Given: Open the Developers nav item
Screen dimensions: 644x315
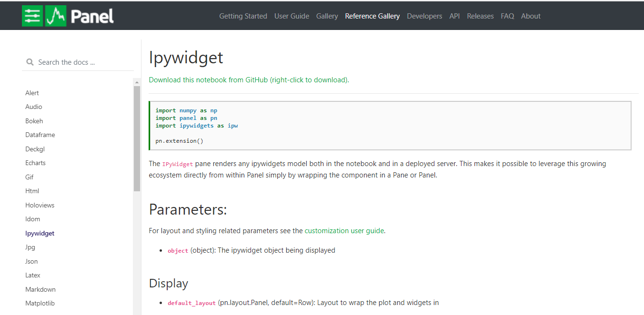Looking at the screenshot, I should click(424, 16).
